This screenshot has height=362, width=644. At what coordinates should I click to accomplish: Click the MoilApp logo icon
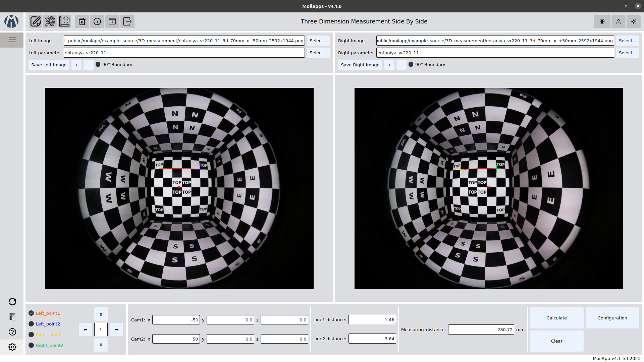coord(11,21)
